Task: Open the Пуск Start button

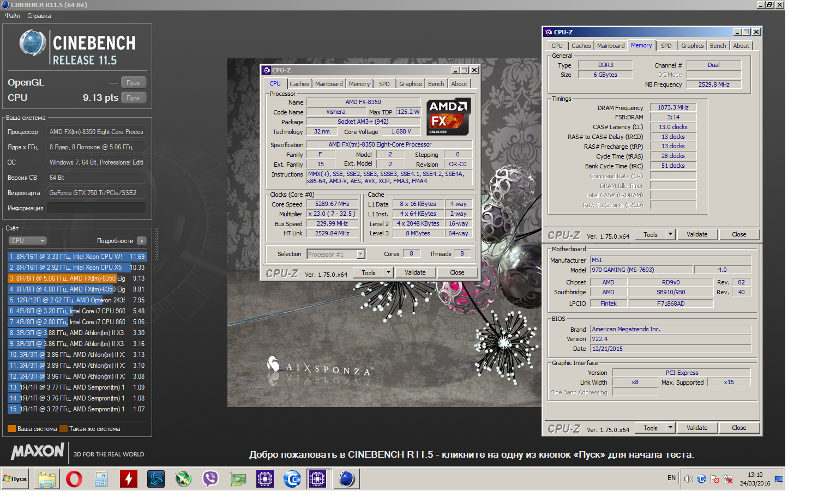Action: pos(15,479)
